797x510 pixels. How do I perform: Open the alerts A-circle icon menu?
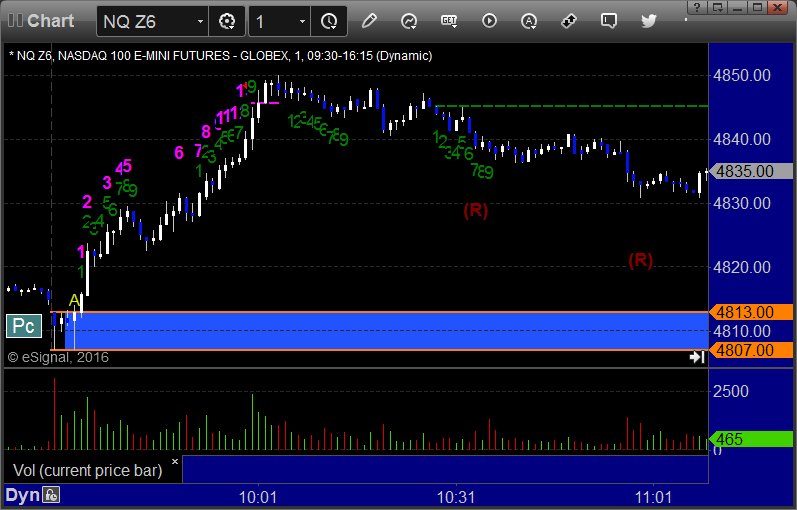point(529,21)
